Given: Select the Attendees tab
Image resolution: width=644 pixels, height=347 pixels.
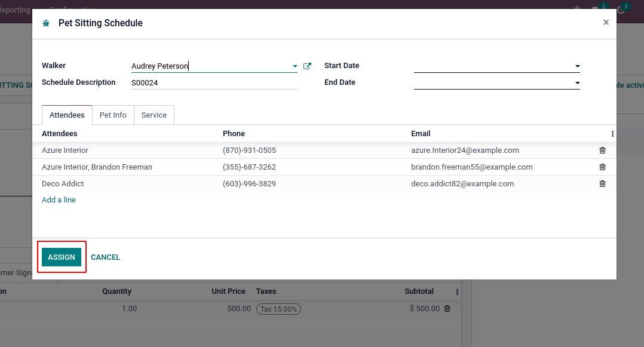Looking at the screenshot, I should (67, 115).
